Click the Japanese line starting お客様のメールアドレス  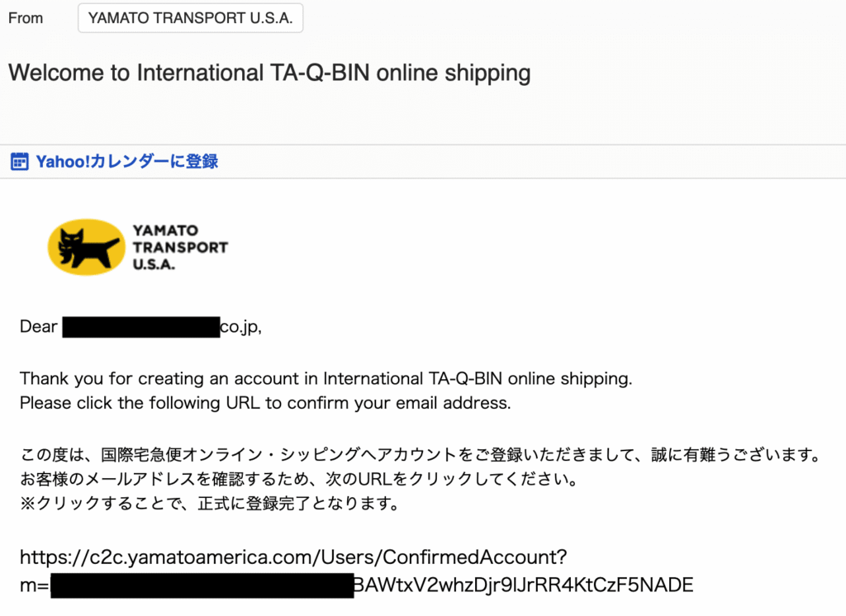tap(299, 479)
